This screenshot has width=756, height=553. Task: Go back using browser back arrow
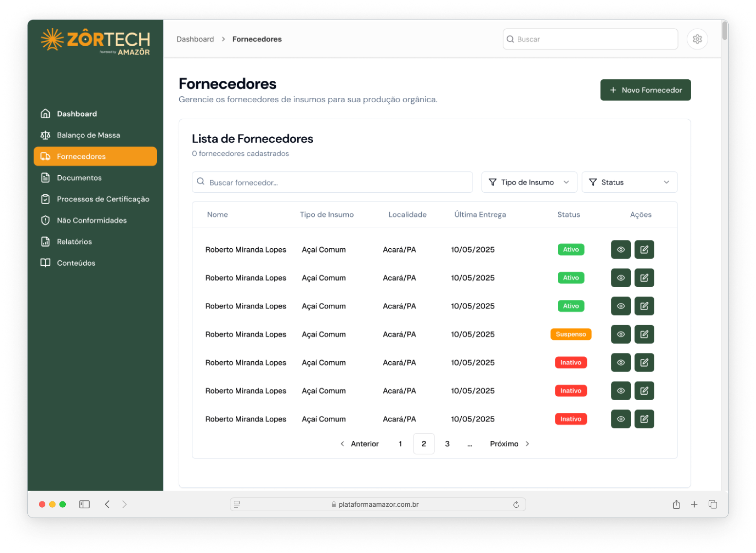click(x=107, y=504)
